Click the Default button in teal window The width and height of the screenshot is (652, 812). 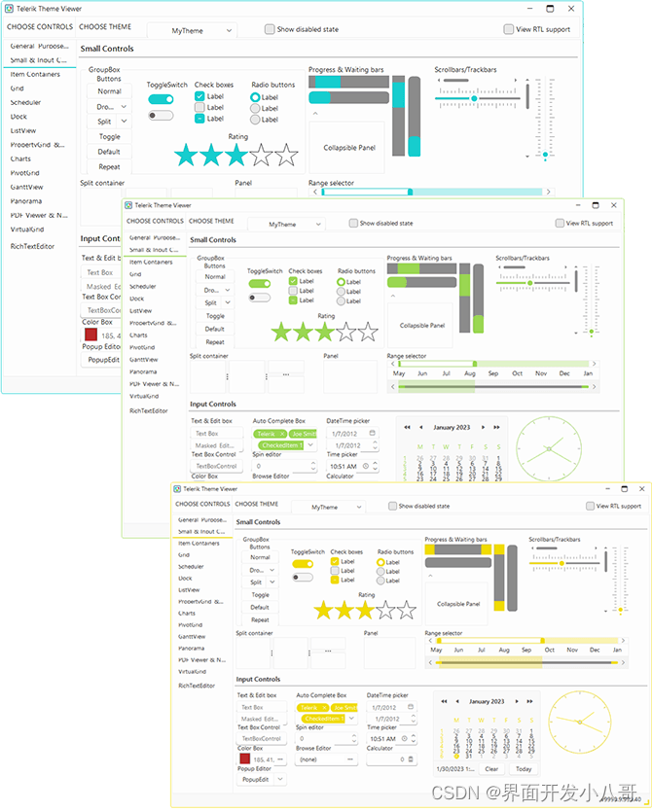[x=109, y=152]
